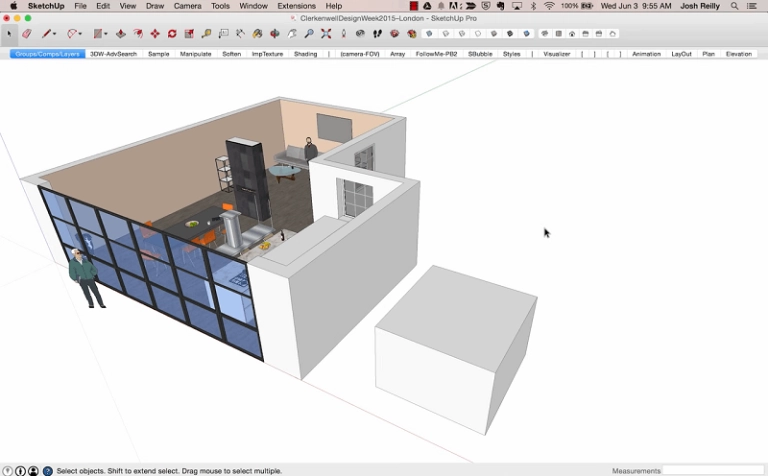
Task: Select the Rotate tool
Action: 172,33
